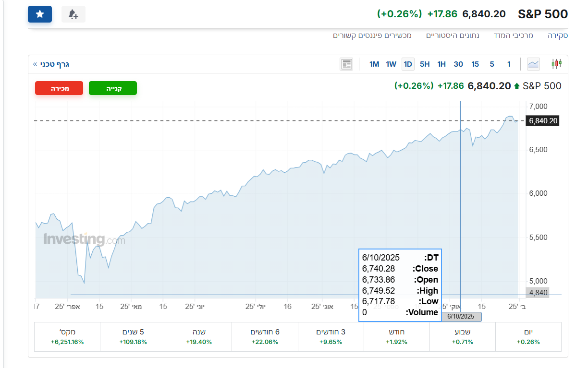This screenshot has width=588, height=368.
Task: Select the 1M chart interval
Action: 374,64
